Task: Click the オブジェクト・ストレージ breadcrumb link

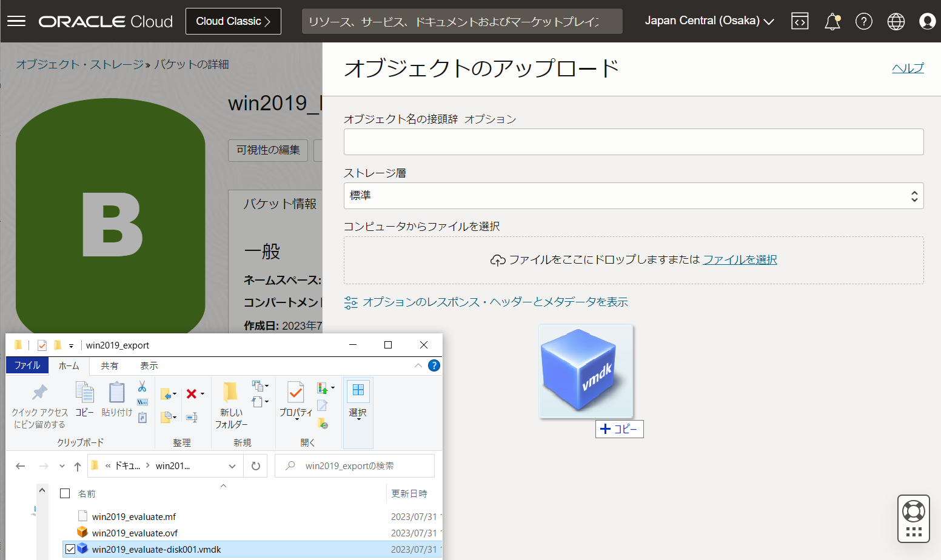Action: click(x=79, y=64)
